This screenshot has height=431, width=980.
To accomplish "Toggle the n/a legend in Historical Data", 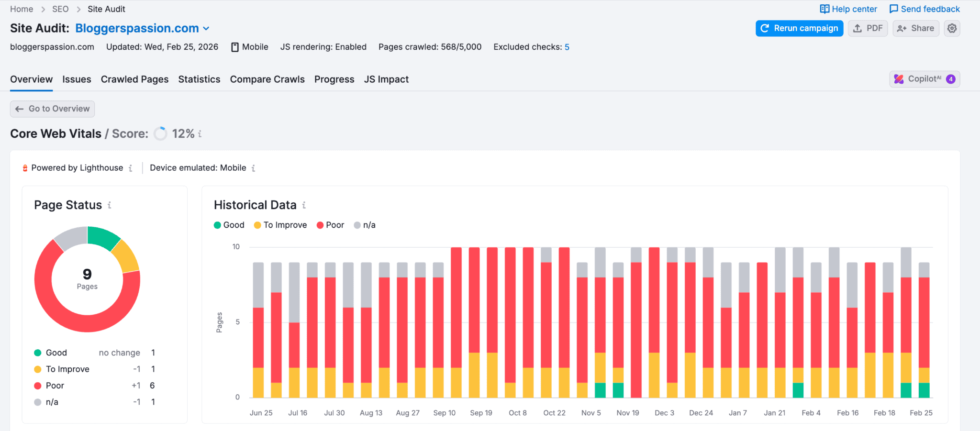I will pos(365,225).
